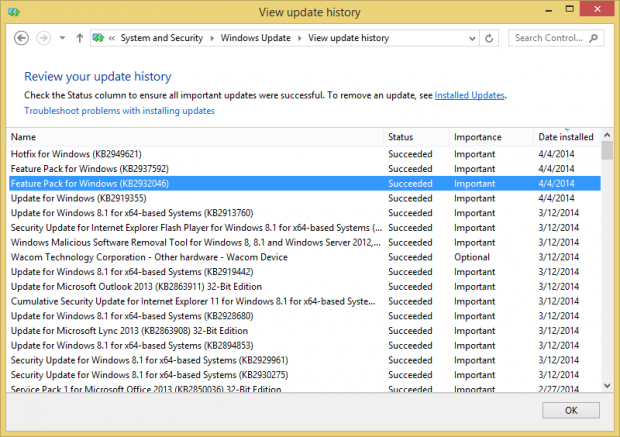The width and height of the screenshot is (620, 437).
Task: Open Troubleshoot problems with installing updates
Action: [x=119, y=111]
